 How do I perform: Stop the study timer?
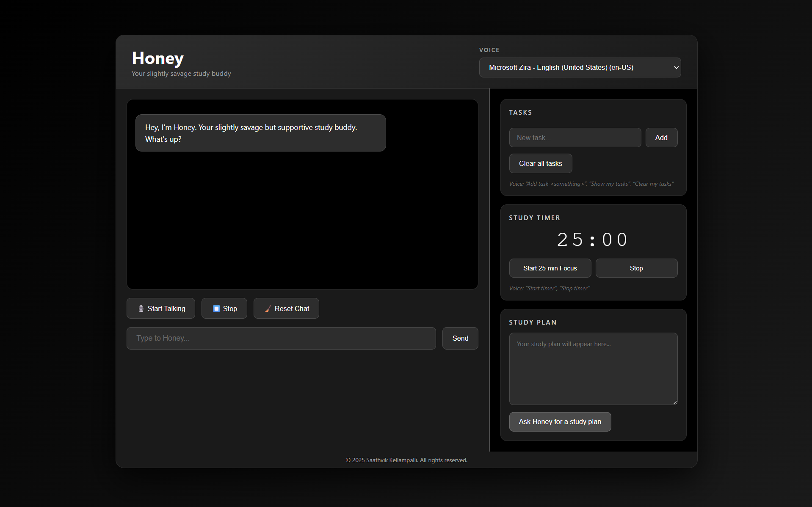[636, 268]
